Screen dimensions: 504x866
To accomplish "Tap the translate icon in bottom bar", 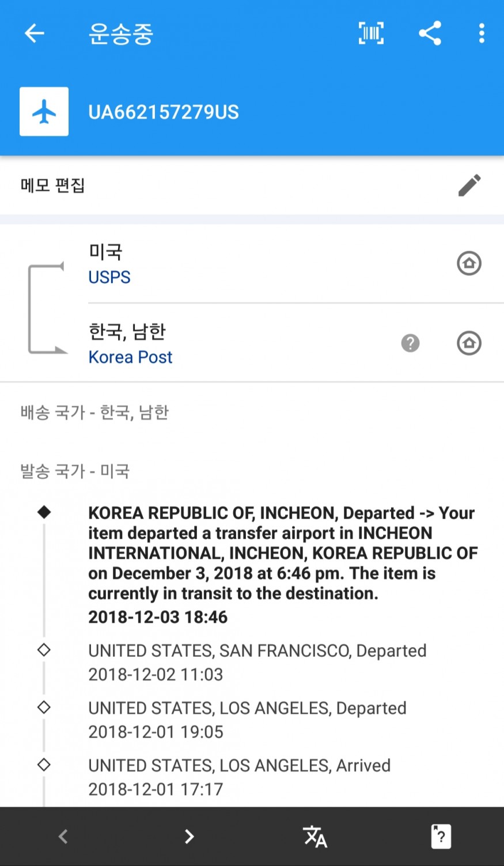I will pos(315,836).
